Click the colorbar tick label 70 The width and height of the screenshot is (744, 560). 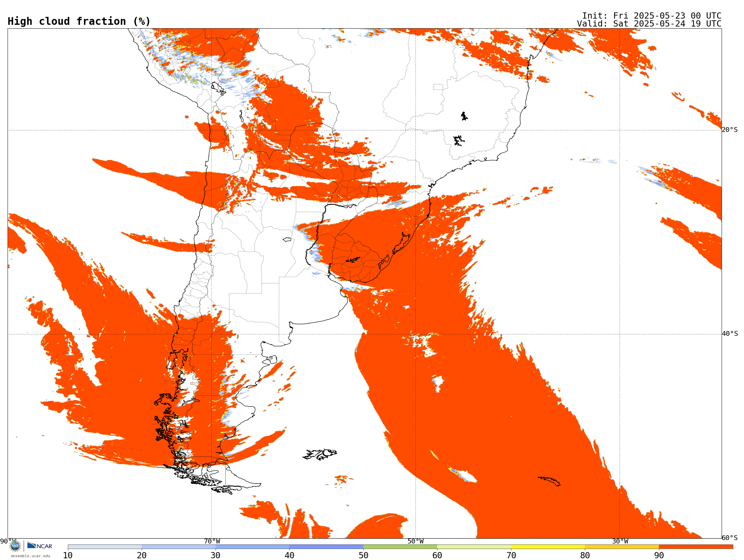[x=511, y=556]
